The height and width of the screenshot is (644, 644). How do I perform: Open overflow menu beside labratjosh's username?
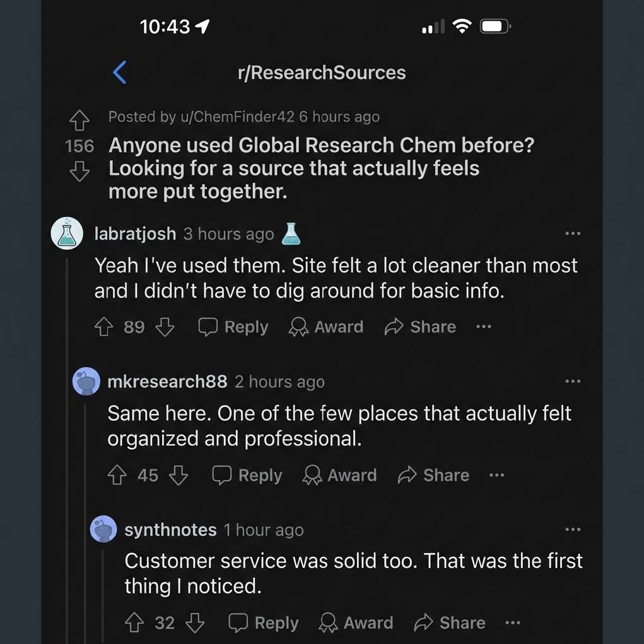[x=573, y=233]
